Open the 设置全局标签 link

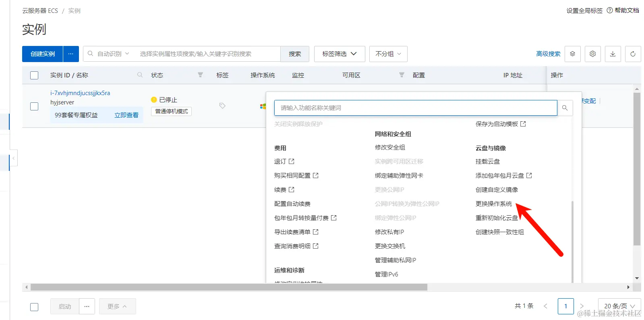point(584,10)
